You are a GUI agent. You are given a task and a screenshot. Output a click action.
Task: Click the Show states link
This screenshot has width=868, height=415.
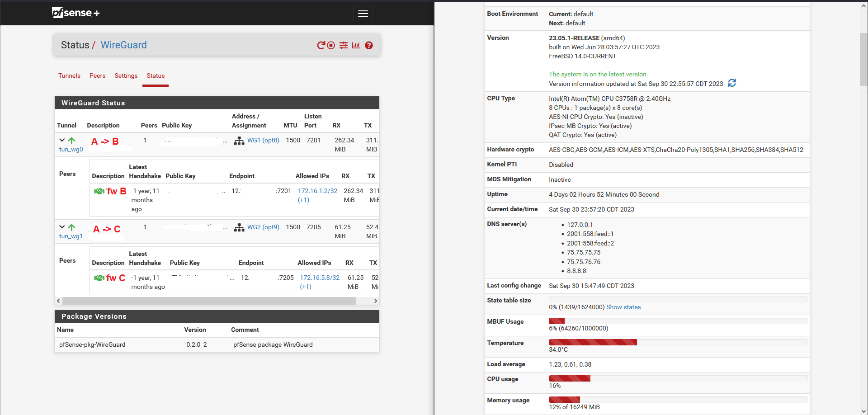pos(623,307)
